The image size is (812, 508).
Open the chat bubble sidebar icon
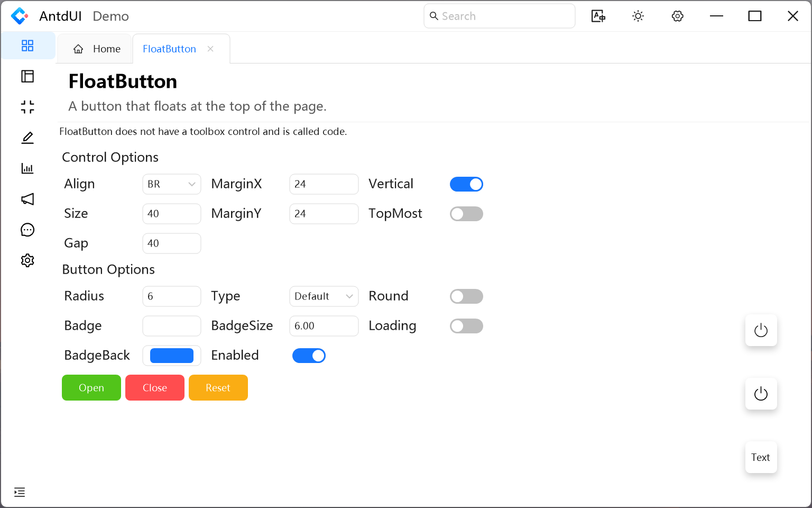coord(27,230)
